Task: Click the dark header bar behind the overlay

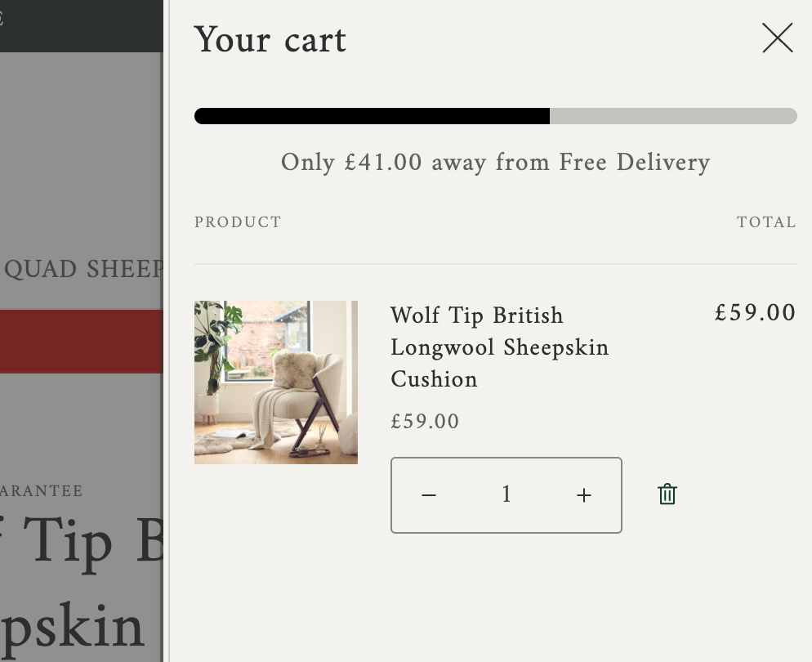Action: coord(82,25)
